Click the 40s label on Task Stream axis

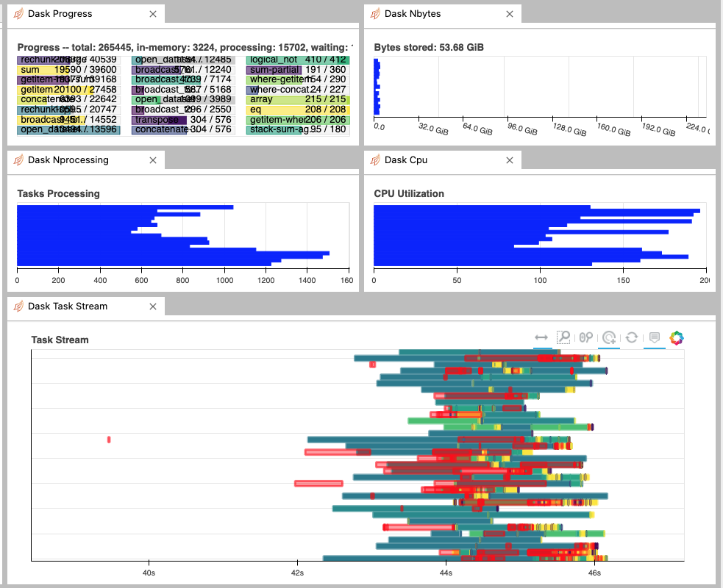pos(149,573)
